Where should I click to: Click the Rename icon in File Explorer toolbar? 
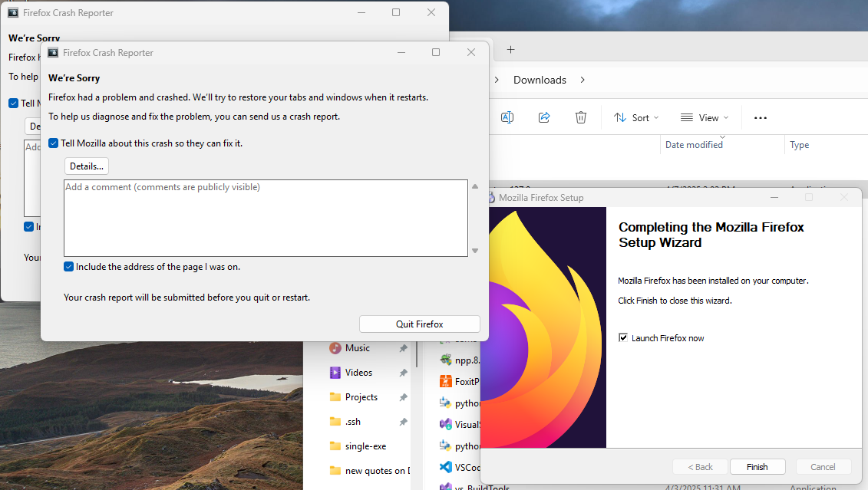coord(507,117)
